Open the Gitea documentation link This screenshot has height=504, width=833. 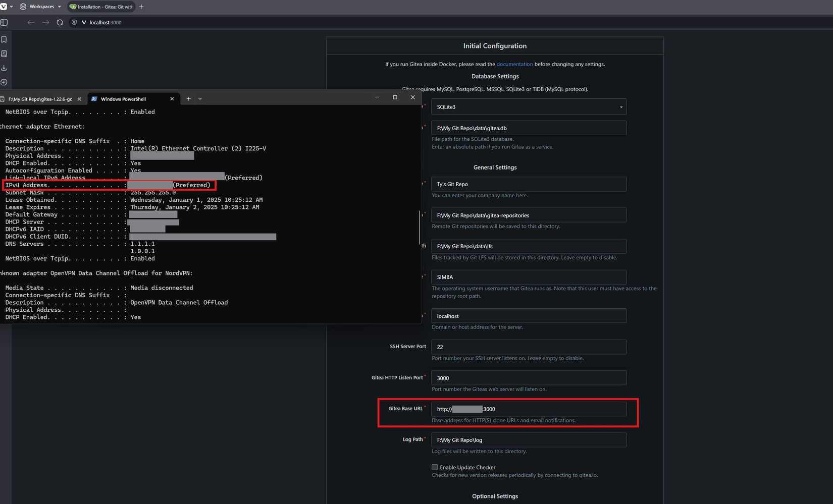point(514,64)
